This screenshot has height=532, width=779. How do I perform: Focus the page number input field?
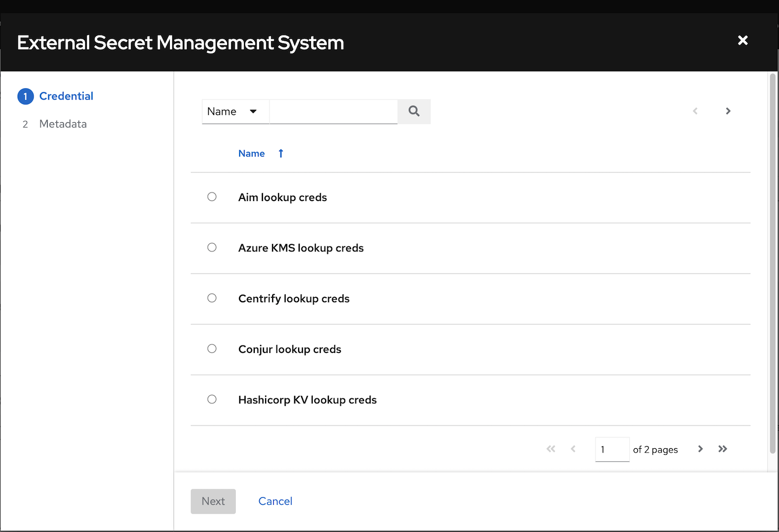point(612,449)
